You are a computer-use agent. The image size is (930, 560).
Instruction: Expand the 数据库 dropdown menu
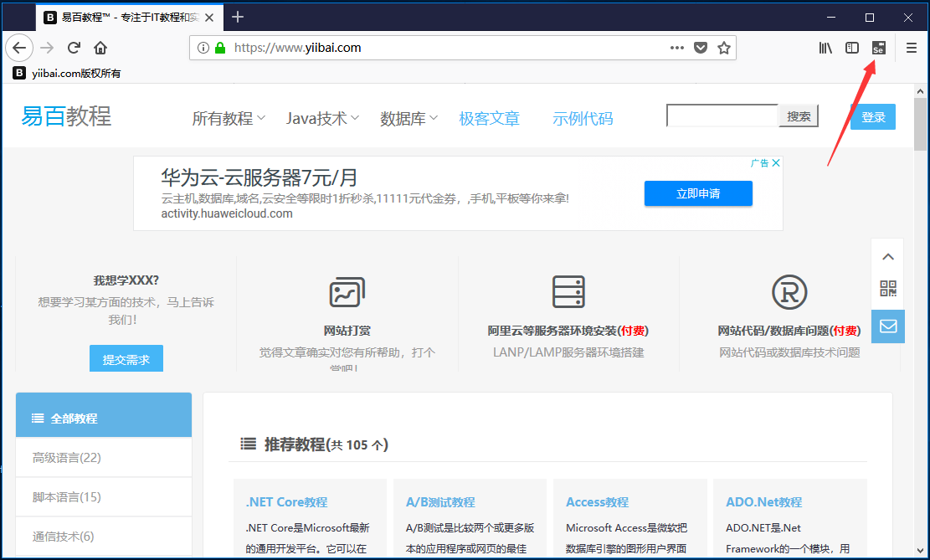click(408, 119)
